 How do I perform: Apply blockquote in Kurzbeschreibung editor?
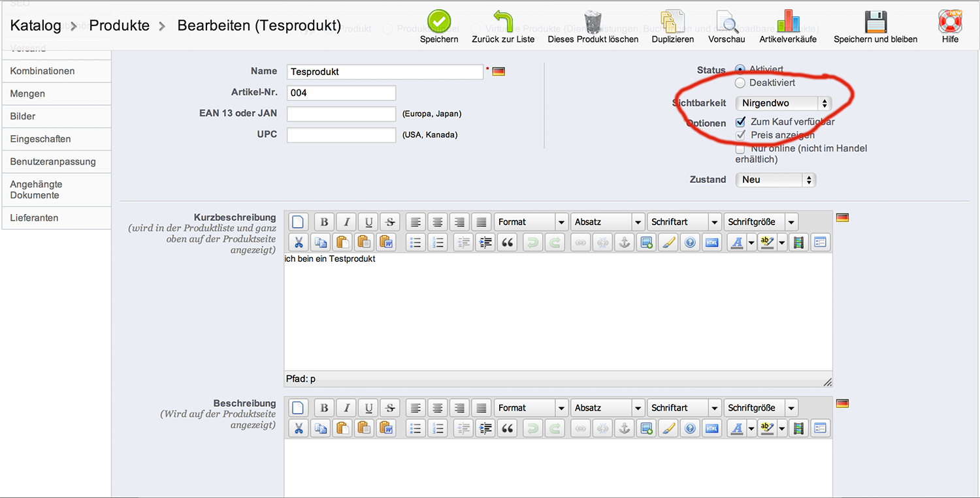click(507, 243)
